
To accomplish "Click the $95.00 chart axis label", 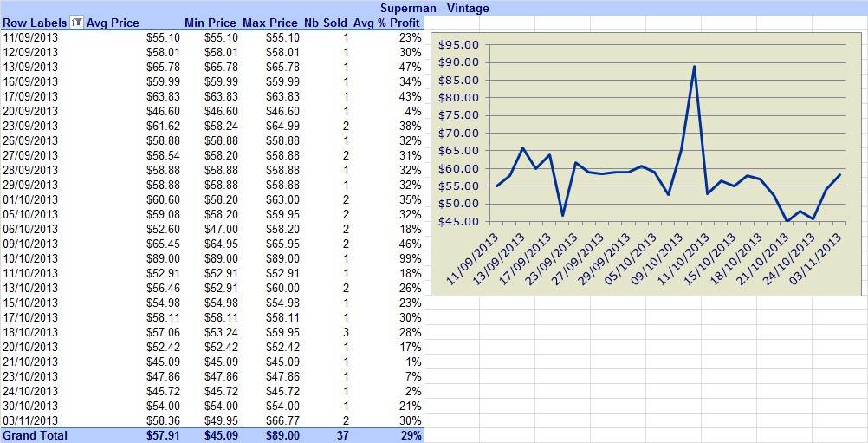I will pyautogui.click(x=458, y=45).
